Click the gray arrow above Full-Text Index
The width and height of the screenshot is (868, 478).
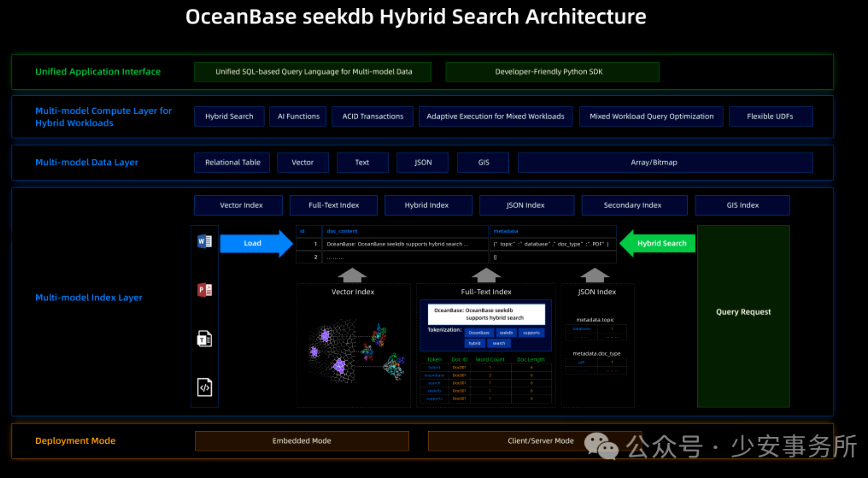486,275
